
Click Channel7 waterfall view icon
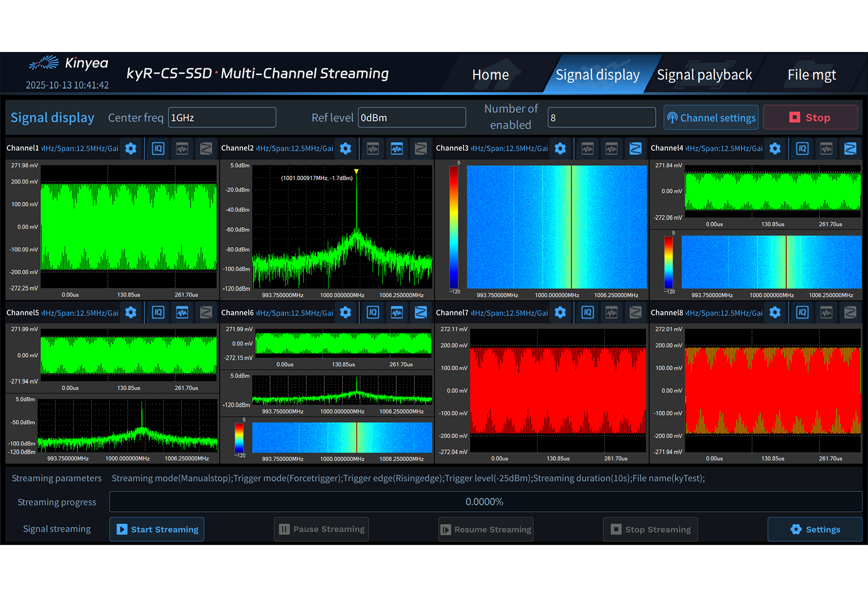pyautogui.click(x=635, y=313)
